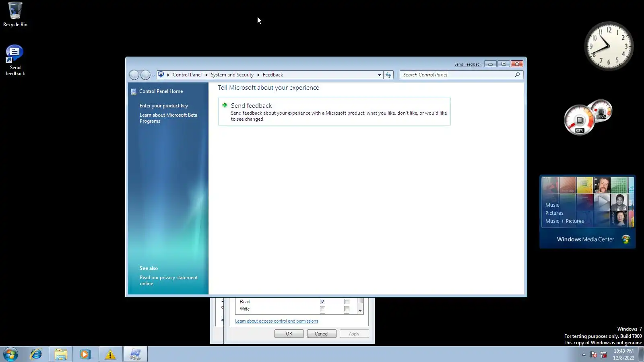The width and height of the screenshot is (644, 362).
Task: Click the play arrow tile in Media Center gadget
Action: point(602,202)
